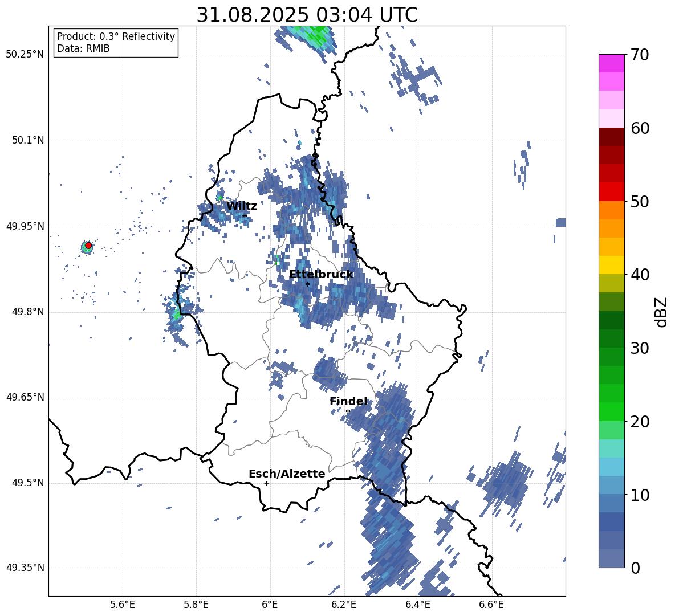Click the colorbar value 60
675x616 pixels.
pos(640,128)
